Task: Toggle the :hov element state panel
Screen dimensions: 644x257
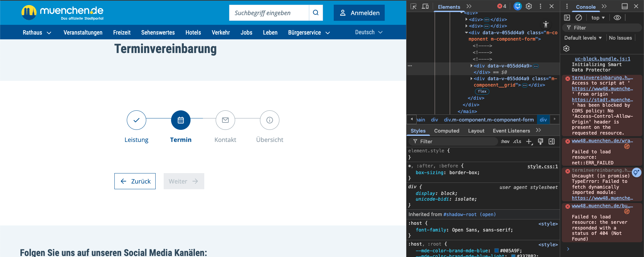Action: (505, 142)
